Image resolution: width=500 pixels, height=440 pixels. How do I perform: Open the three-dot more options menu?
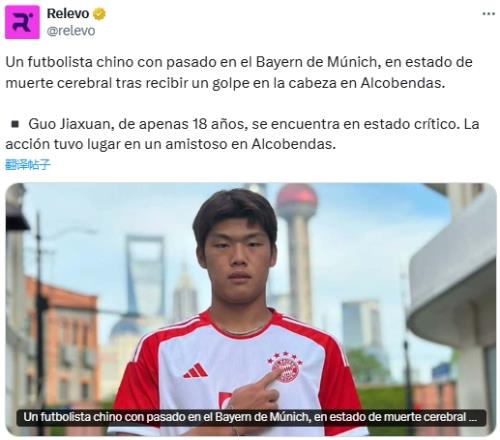coord(489,14)
